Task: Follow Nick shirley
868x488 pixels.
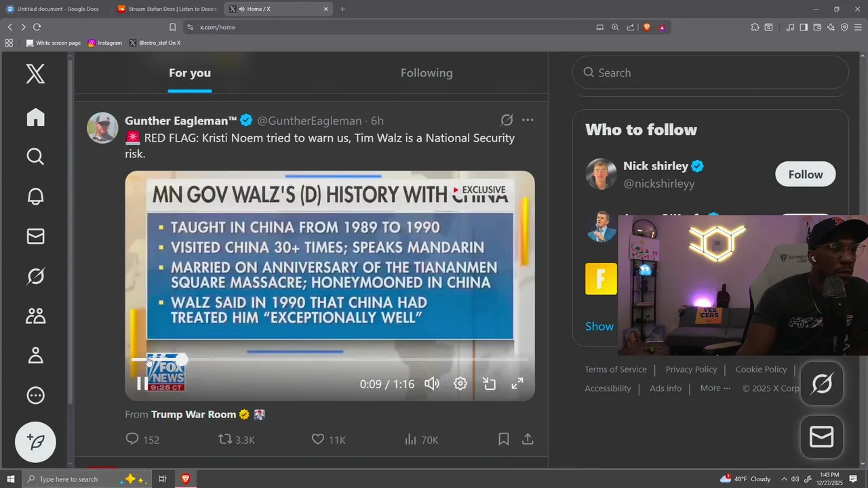Action: click(806, 174)
